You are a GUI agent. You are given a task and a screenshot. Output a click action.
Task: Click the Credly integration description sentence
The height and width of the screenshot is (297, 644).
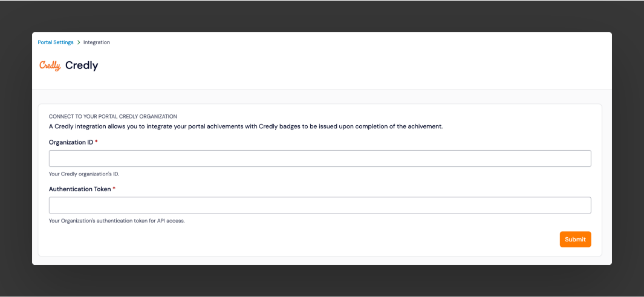coord(246,126)
